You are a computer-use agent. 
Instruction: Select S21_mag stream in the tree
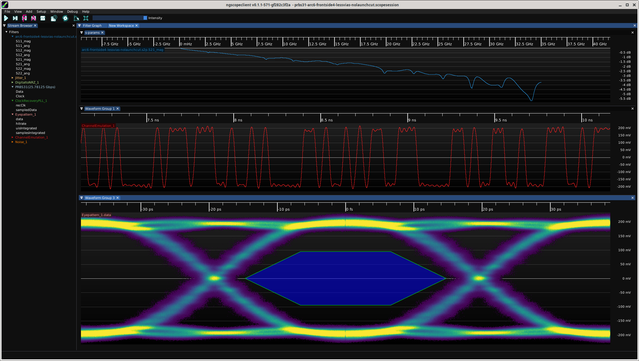[x=23, y=59]
